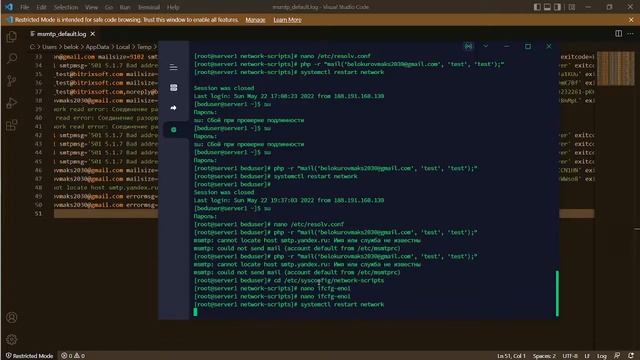Viewport: 640px width, 360px height.
Task: Click the broadcast icon in terminal title bar
Action: tap(469, 46)
